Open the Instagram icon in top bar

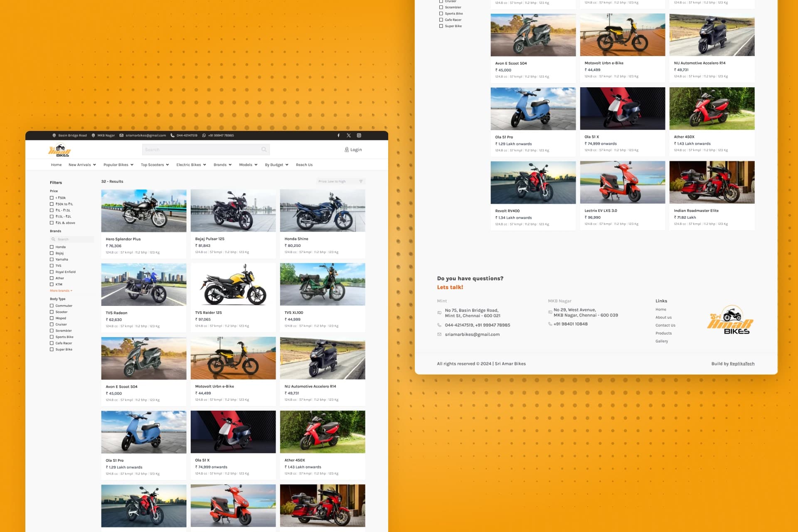(x=359, y=135)
